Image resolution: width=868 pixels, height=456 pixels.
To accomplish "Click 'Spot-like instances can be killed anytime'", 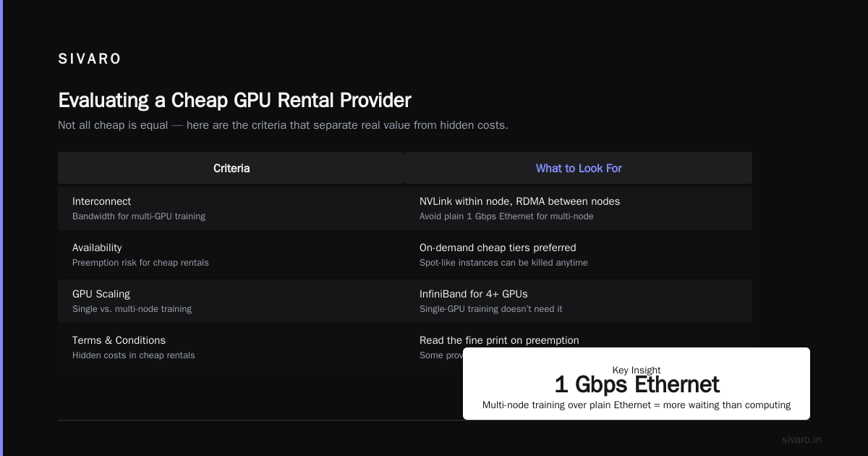I will 503,263.
